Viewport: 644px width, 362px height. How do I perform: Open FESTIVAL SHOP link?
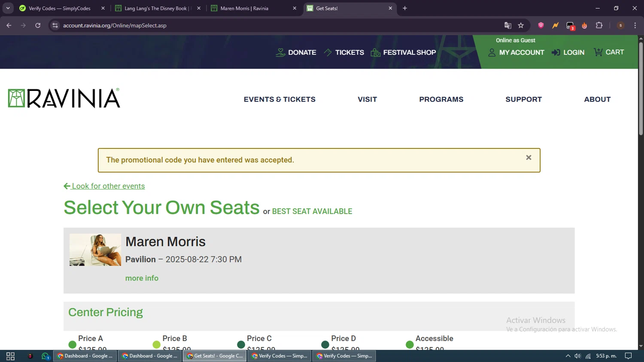(x=403, y=52)
